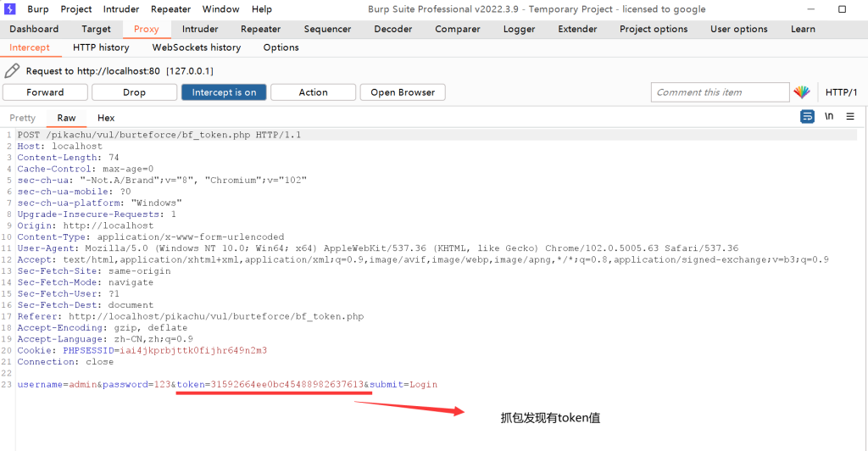Click the PHPSESSID cookie value
Screen dimensions: 868x451
click(193, 350)
